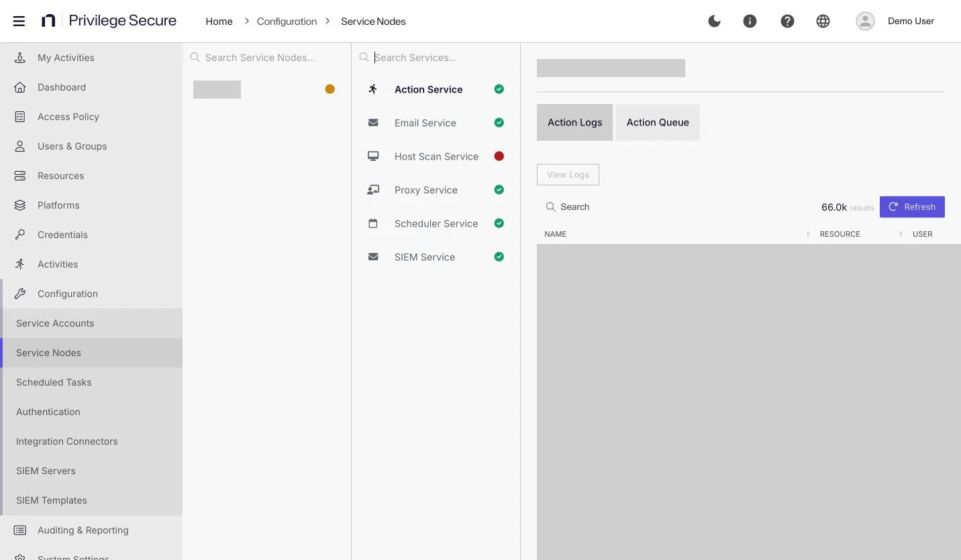961x560 pixels.
Task: Click the Auditing & Reporting icon
Action: [x=20, y=530]
